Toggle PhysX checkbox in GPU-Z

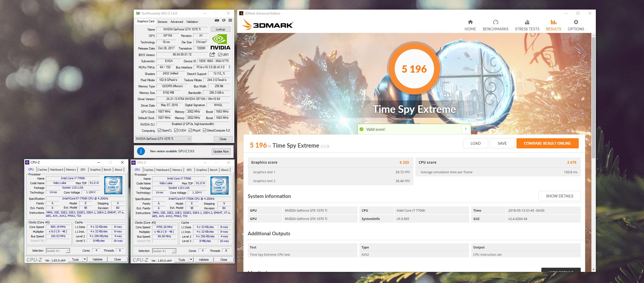coord(190,130)
